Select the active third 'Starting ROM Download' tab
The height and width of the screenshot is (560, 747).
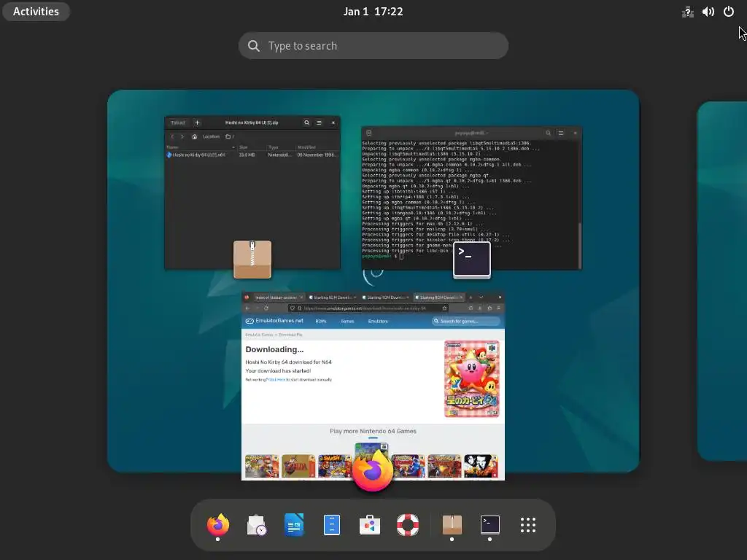coord(438,297)
